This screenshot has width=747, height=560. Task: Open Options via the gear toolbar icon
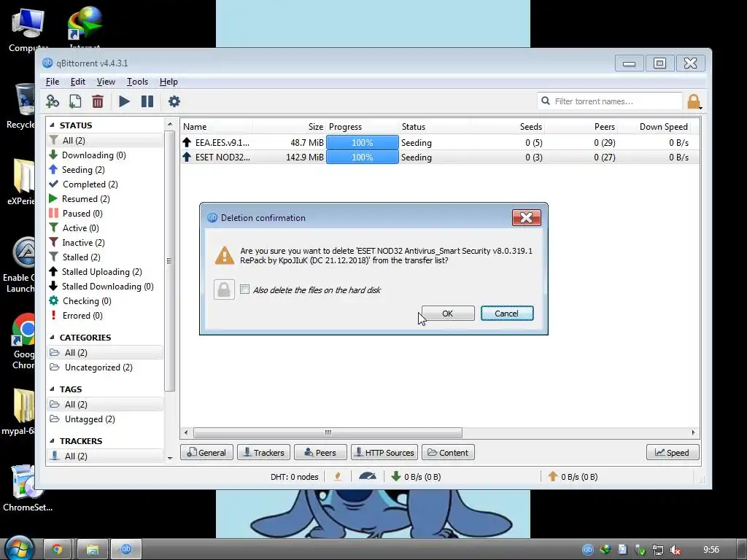[x=174, y=101]
